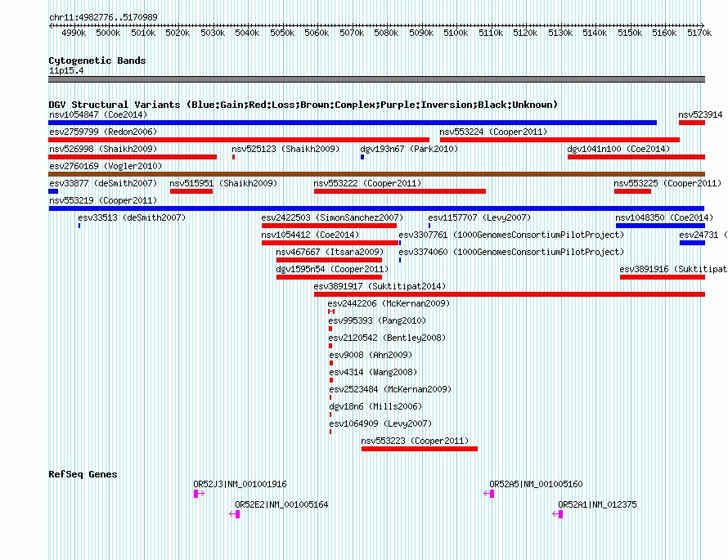This screenshot has height=560, width=728.
Task: Select the blue nsv1054847 (Coe2014) gain bar
Action: [353, 123]
